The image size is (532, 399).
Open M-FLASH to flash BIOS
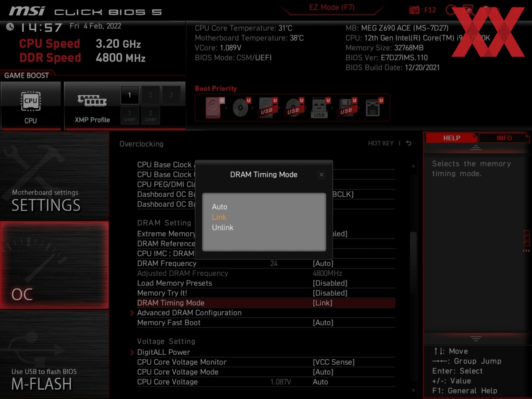pyautogui.click(x=54, y=355)
